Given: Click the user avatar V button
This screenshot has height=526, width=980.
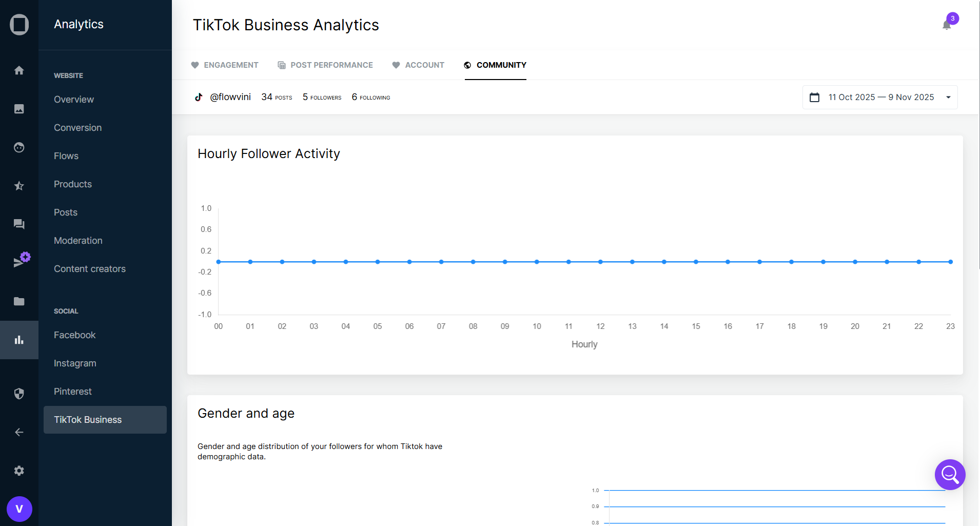Looking at the screenshot, I should pyautogui.click(x=19, y=509).
